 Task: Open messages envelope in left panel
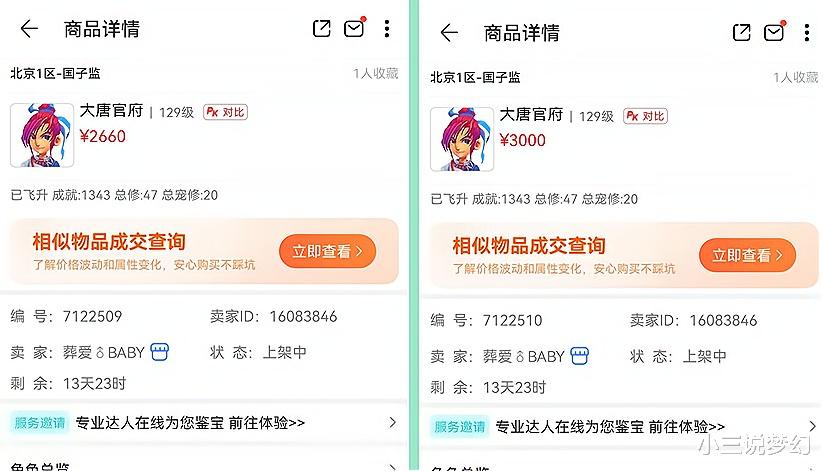(x=354, y=28)
